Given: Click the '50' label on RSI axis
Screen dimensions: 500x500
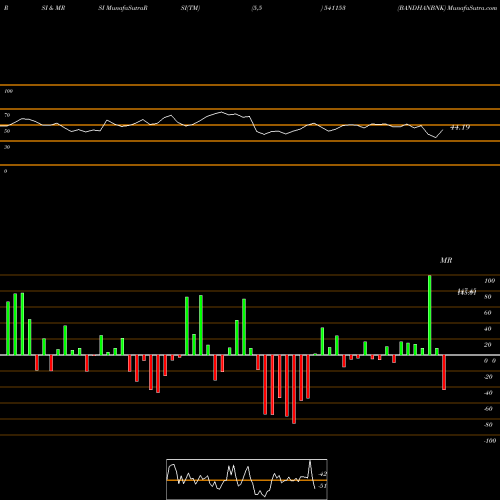Looking at the screenshot, I should click(x=7, y=131).
